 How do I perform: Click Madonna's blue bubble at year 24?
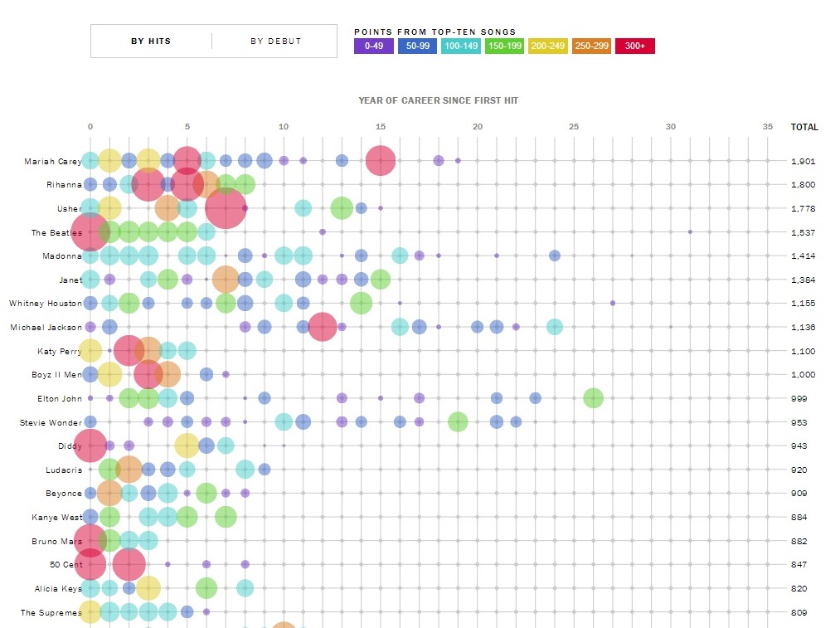[x=555, y=256]
